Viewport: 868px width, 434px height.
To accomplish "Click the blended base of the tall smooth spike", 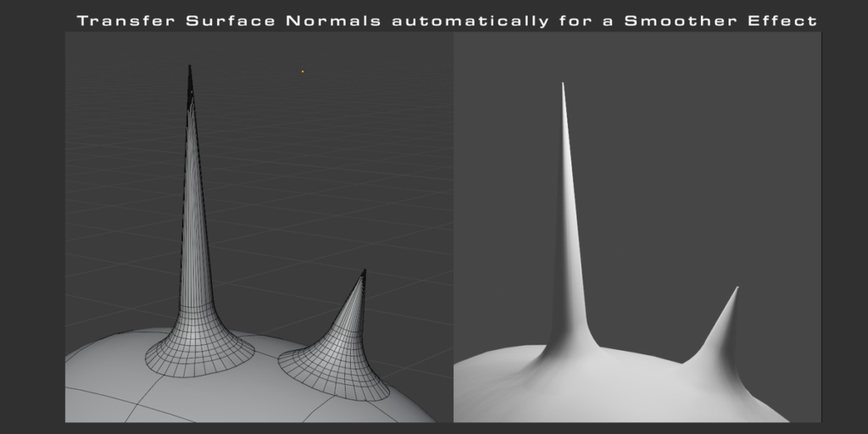I will coord(576,343).
